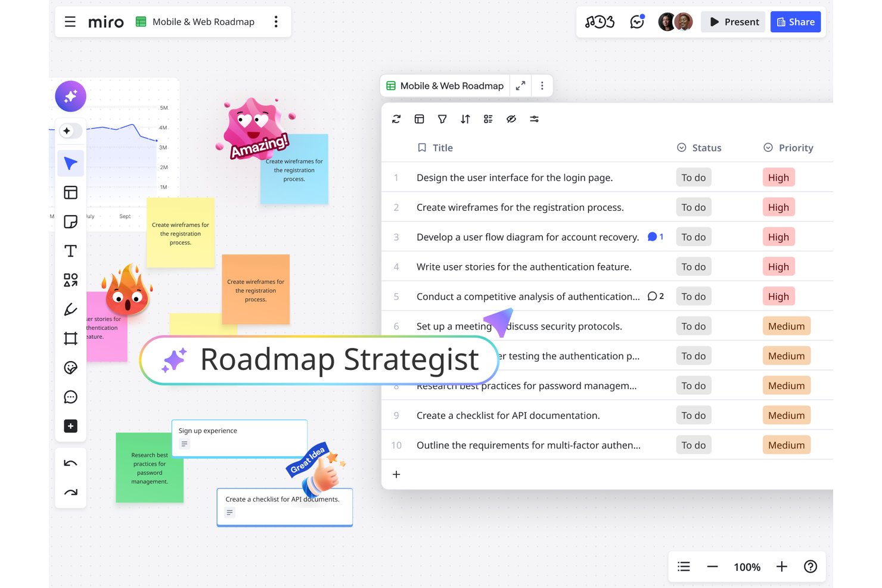Select the comment tool
This screenshot has height=588, width=882.
pos(71,397)
